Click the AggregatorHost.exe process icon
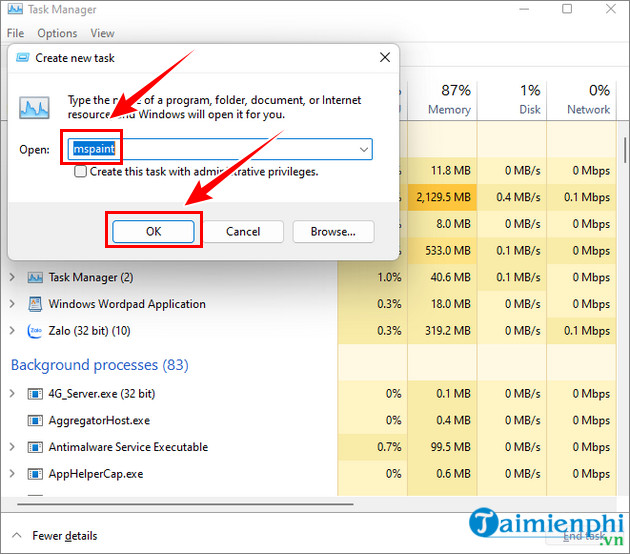The image size is (630, 554). [36, 421]
